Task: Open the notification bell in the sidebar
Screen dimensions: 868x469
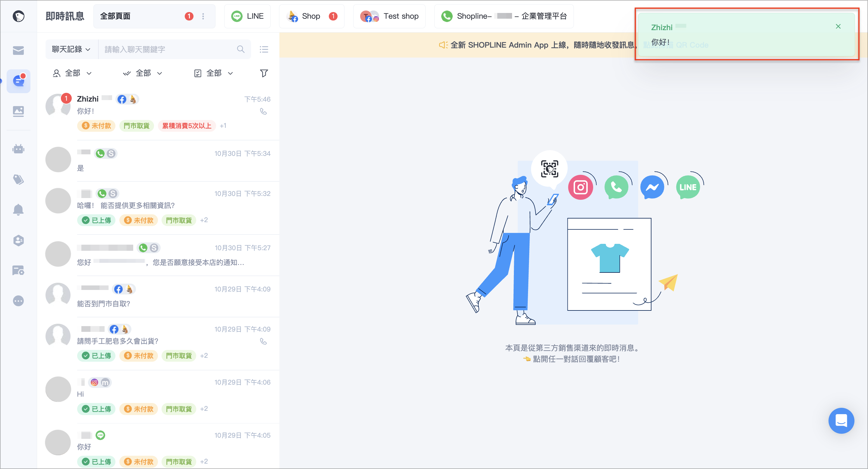Action: pyautogui.click(x=18, y=209)
